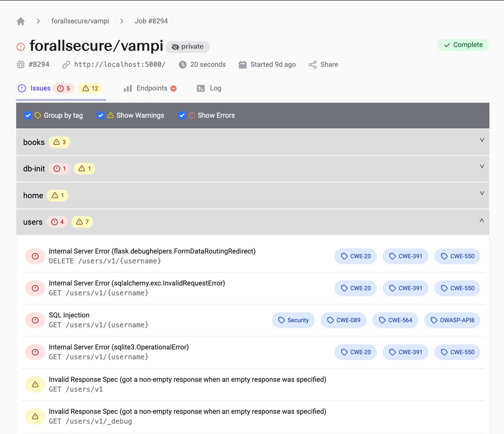Open forallsecure/vampi breadcrumb link
Screen dimensions: 504x434
(x=80, y=21)
